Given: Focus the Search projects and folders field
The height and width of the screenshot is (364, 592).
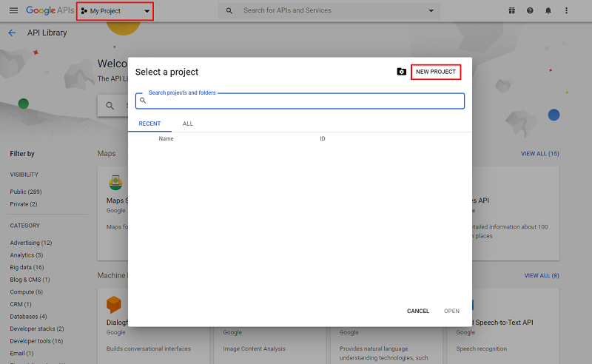Looking at the screenshot, I should click(300, 101).
